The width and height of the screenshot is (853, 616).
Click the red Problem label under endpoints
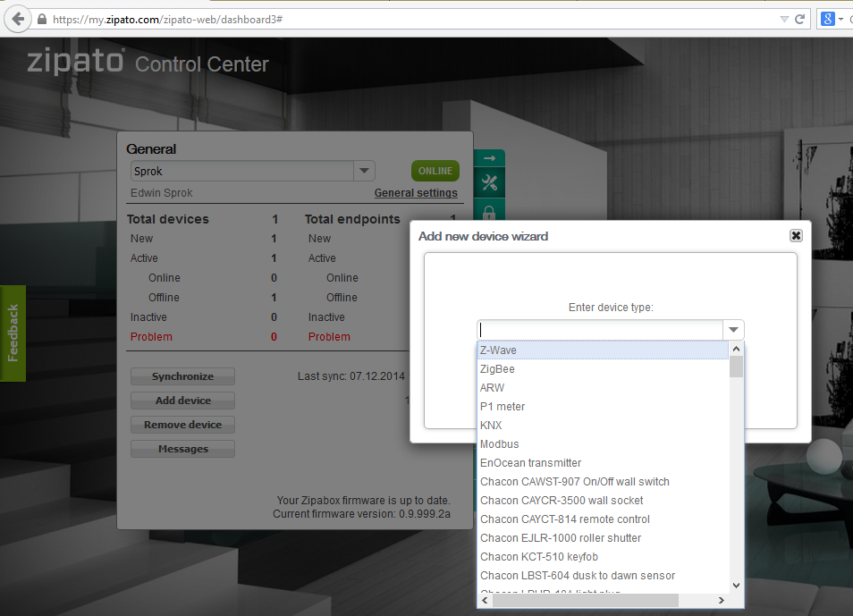pyautogui.click(x=329, y=337)
